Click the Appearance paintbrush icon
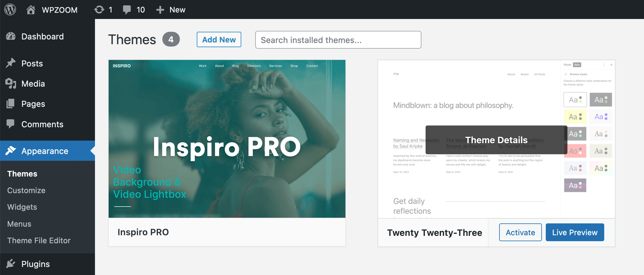The image size is (644, 275). click(x=11, y=151)
